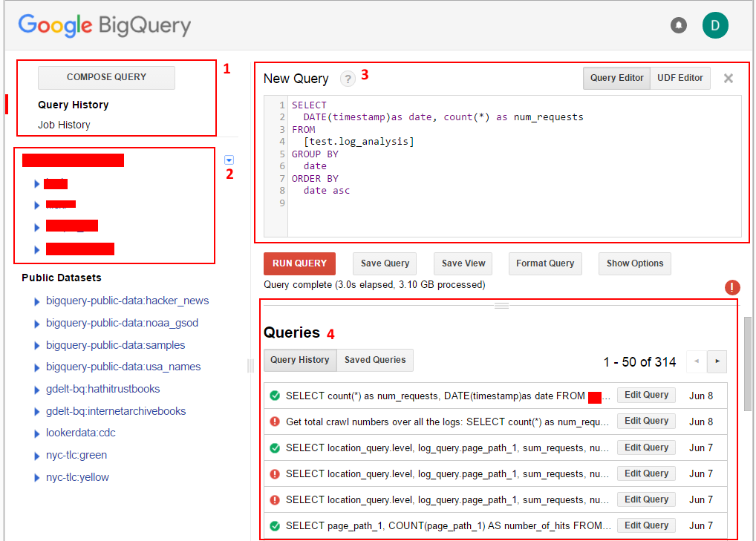Click the red query error warning icon

[x=732, y=288]
